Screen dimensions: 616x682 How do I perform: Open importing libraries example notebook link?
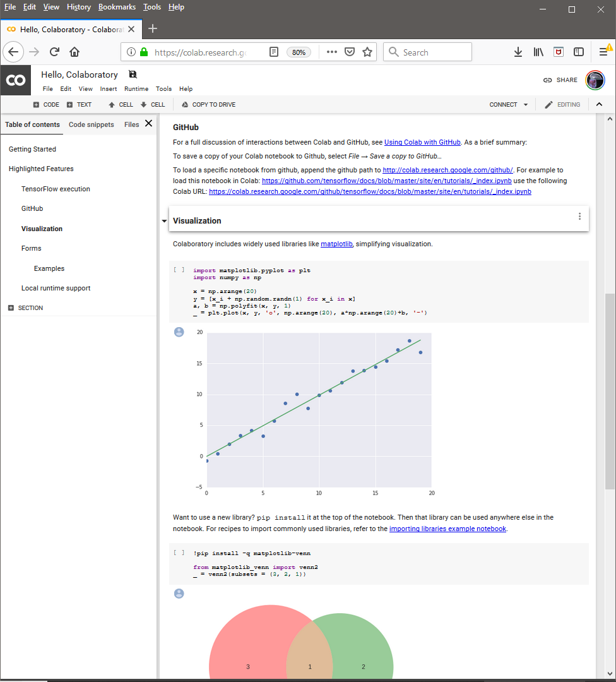click(447, 529)
